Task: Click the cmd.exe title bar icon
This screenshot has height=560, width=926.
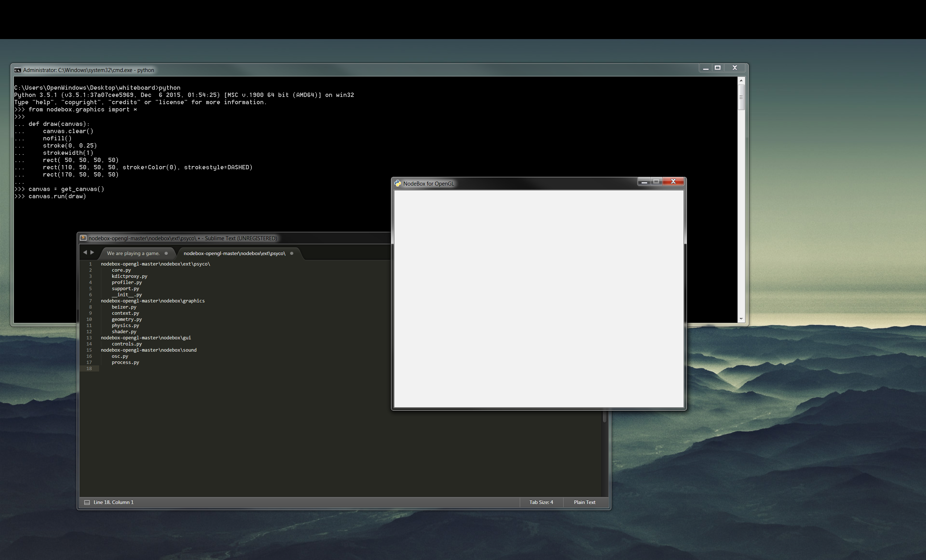Action: click(17, 70)
